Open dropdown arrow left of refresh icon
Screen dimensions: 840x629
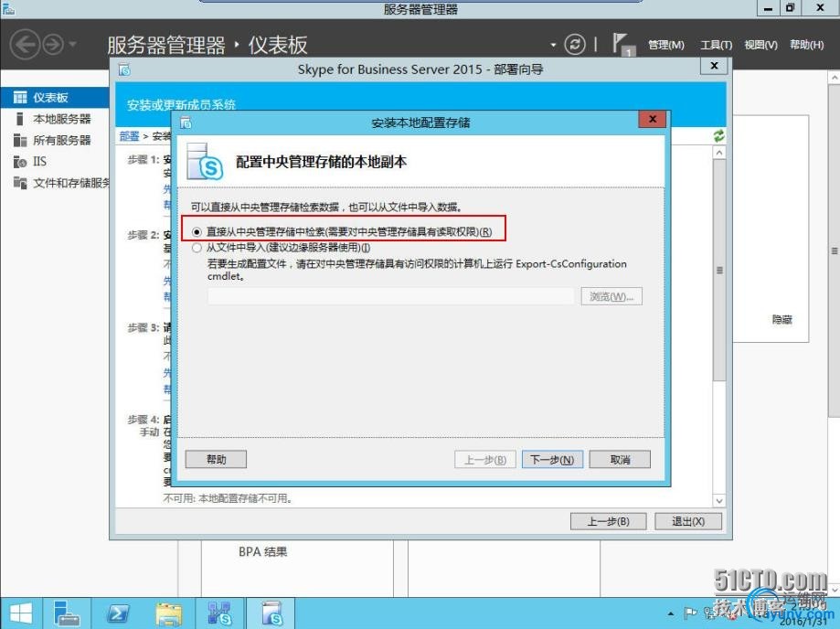pyautogui.click(x=553, y=45)
